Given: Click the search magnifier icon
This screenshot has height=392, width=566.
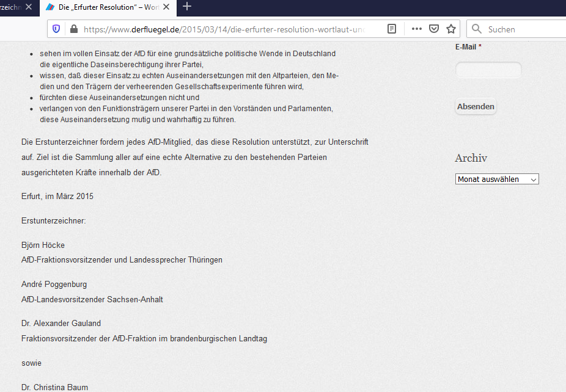Looking at the screenshot, I should click(x=477, y=29).
